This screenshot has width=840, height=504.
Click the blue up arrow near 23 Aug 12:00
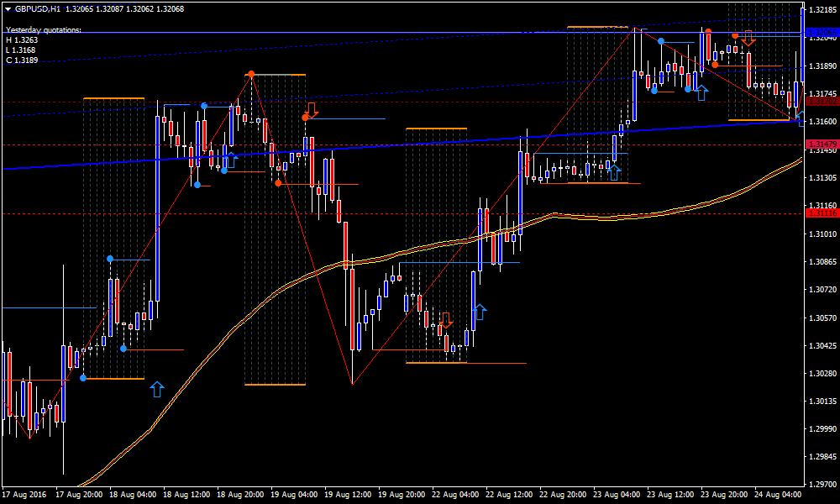(x=701, y=91)
